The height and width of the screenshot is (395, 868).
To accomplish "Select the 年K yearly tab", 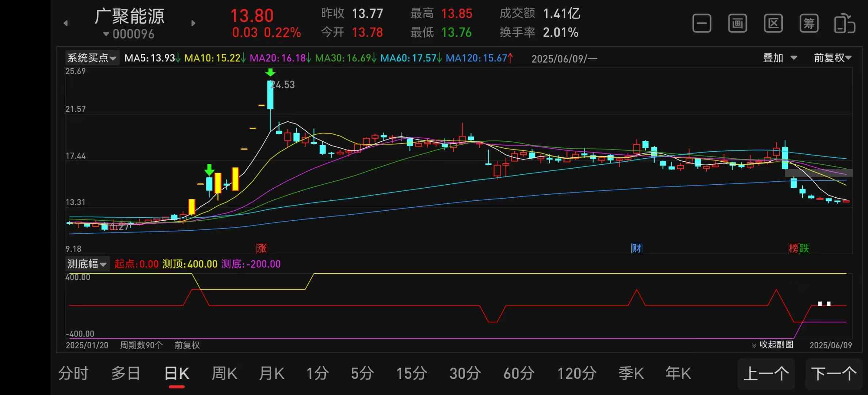I will click(678, 373).
